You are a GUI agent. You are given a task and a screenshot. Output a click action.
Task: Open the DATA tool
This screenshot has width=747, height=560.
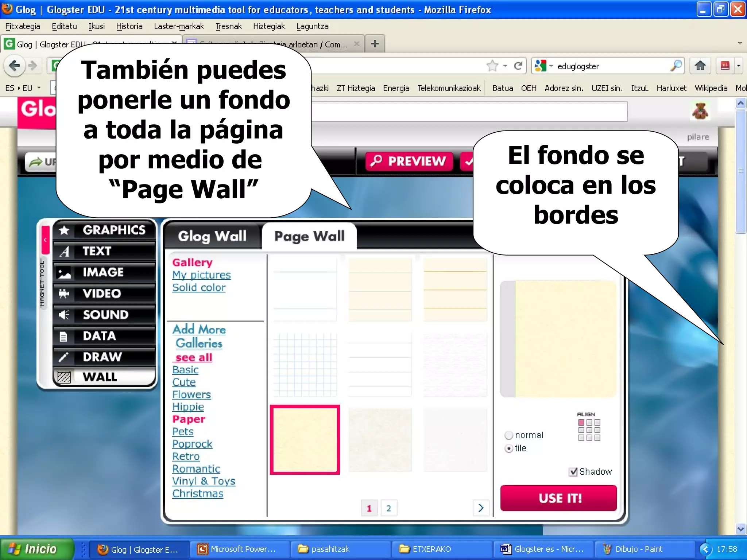coord(104,335)
